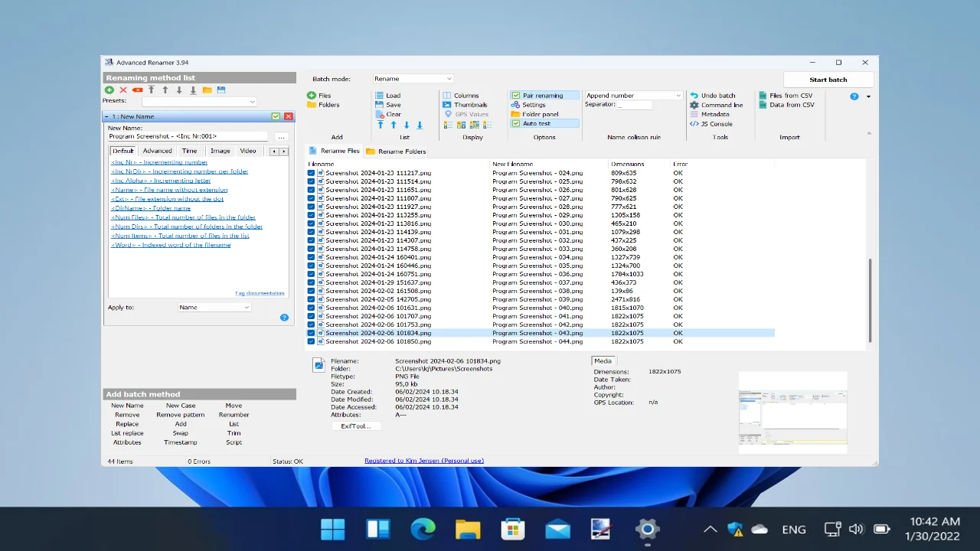Collapse the 1: New Name method panel
Image resolution: width=980 pixels, height=551 pixels.
coord(107,116)
